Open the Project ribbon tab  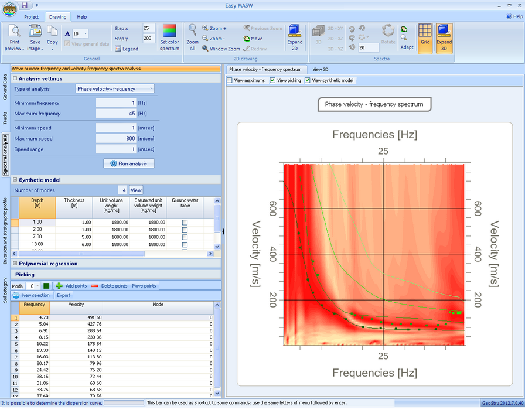tap(32, 17)
